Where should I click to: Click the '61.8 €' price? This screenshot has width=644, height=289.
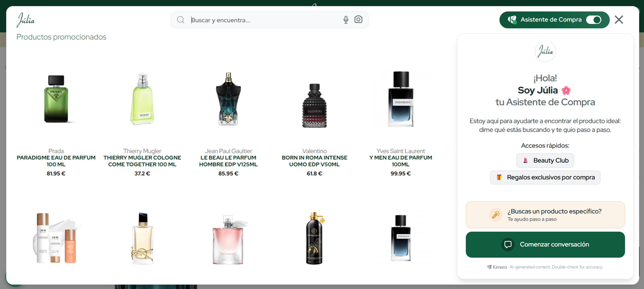[x=314, y=174]
